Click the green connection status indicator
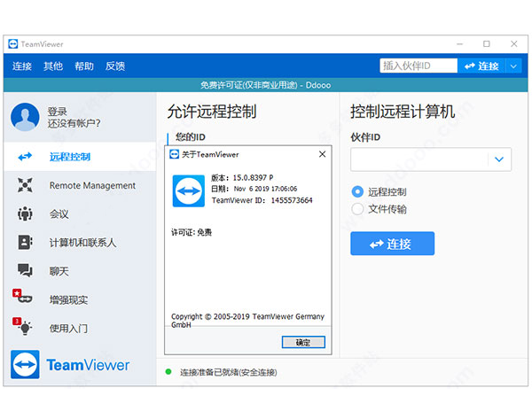 [x=168, y=372]
